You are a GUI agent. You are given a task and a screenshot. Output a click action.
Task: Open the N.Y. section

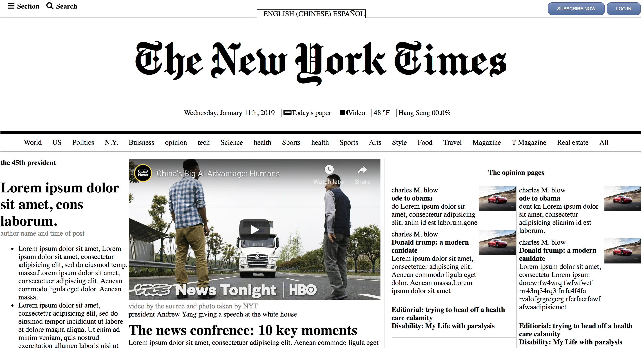click(x=111, y=143)
